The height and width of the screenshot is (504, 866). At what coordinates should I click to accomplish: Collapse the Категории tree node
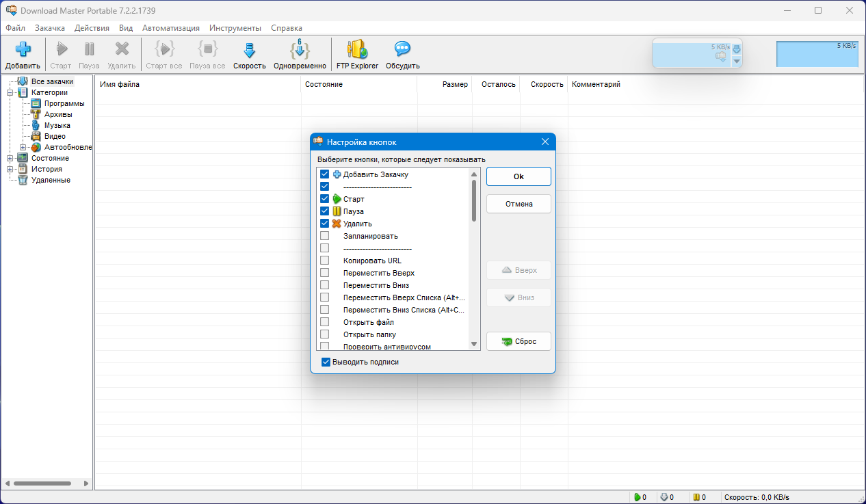[x=10, y=92]
